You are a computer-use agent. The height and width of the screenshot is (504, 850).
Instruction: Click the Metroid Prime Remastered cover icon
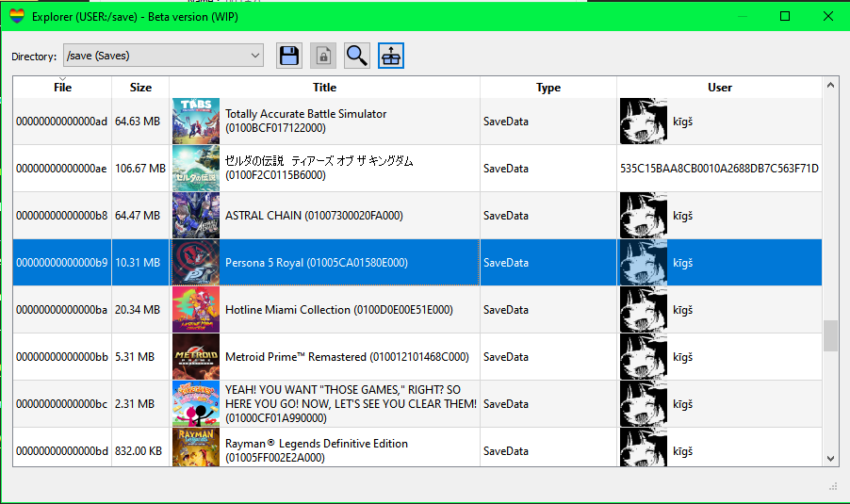point(196,357)
